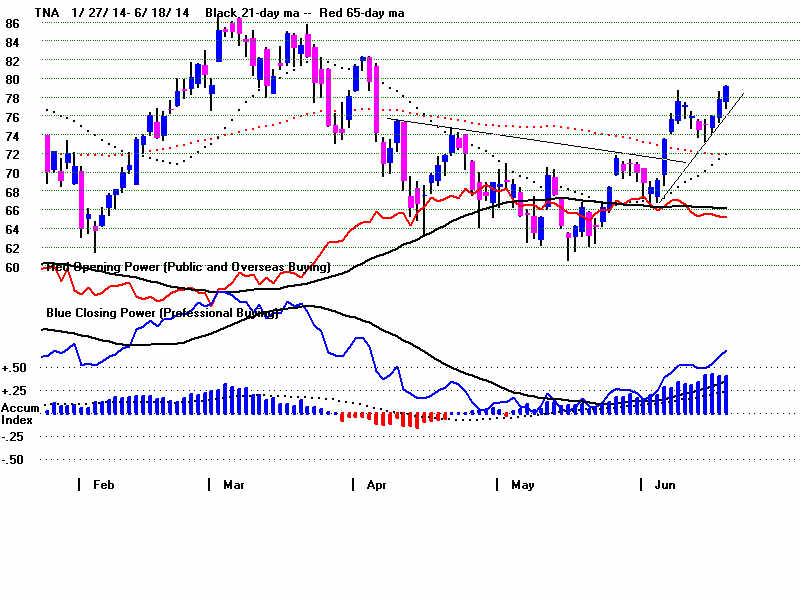
Task: Click the Blue Closing Power label
Action: click(162, 313)
